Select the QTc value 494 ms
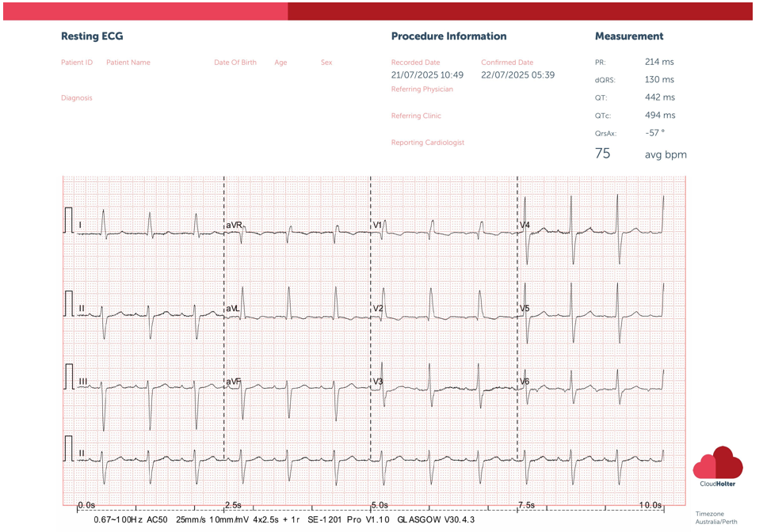Viewport: 763px width, 532px height. 659,116
